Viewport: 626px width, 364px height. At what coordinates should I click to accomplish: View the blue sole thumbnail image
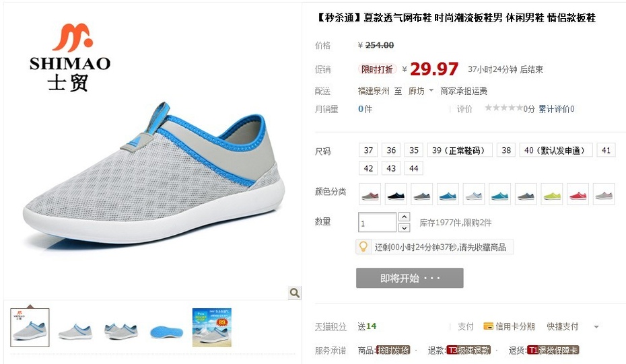(166, 331)
